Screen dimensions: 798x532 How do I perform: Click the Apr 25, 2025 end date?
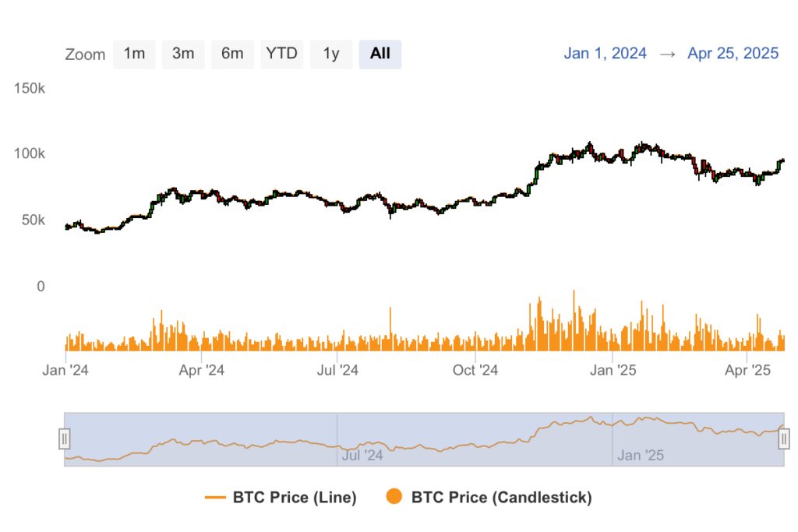(x=733, y=54)
